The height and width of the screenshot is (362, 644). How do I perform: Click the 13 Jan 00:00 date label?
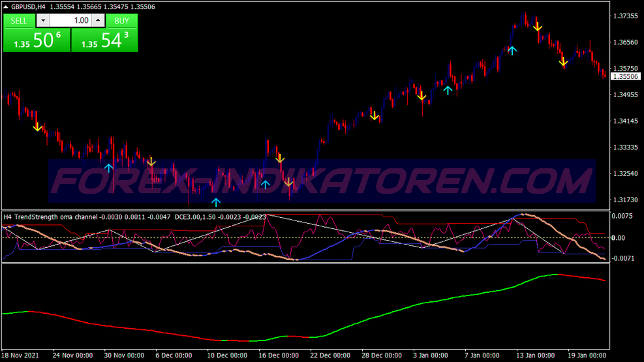[x=535, y=355]
